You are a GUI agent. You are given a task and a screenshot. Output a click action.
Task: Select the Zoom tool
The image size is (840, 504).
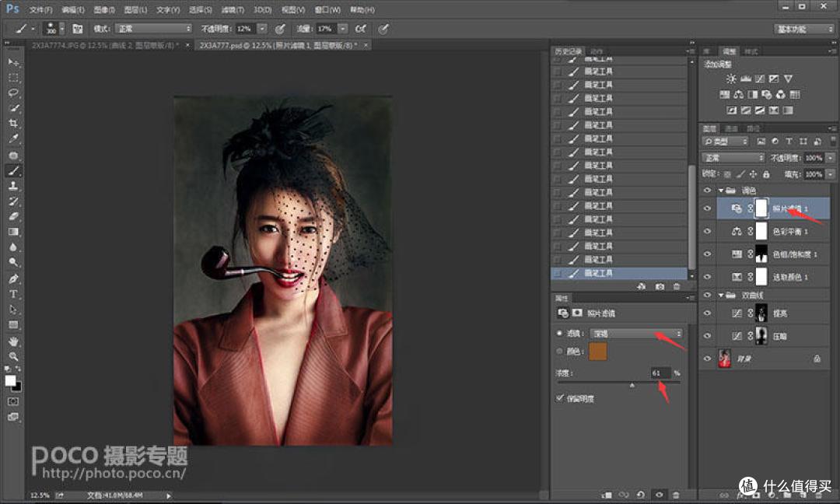pyautogui.click(x=13, y=356)
